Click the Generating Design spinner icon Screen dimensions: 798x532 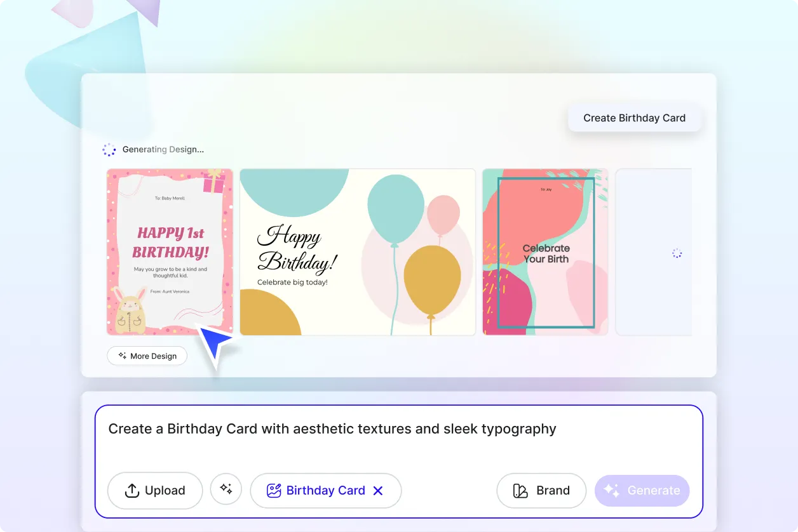pos(109,149)
